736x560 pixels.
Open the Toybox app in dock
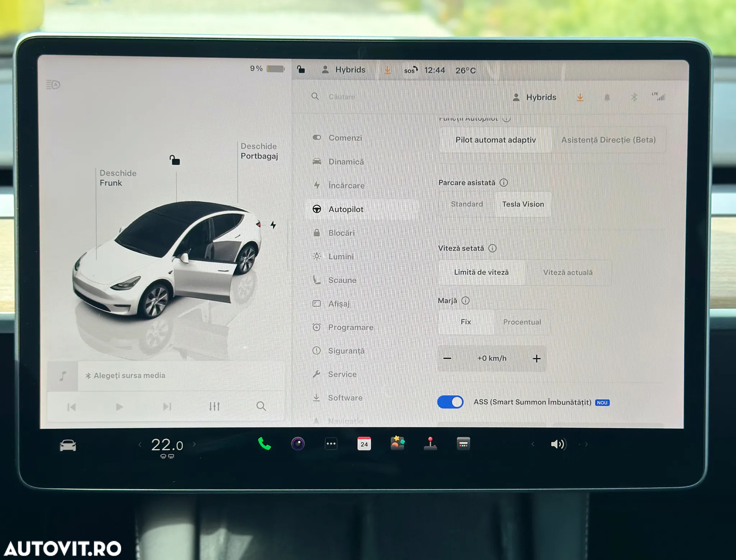coord(397,443)
